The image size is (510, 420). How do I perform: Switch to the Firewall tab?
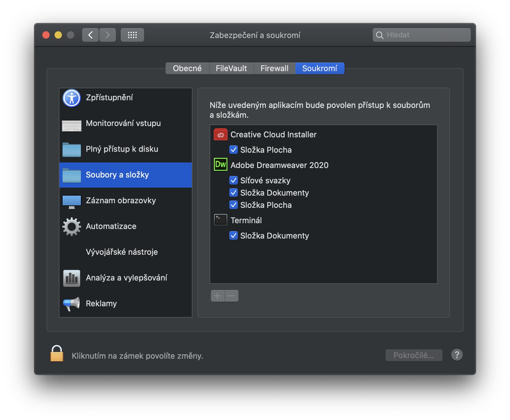click(x=275, y=68)
